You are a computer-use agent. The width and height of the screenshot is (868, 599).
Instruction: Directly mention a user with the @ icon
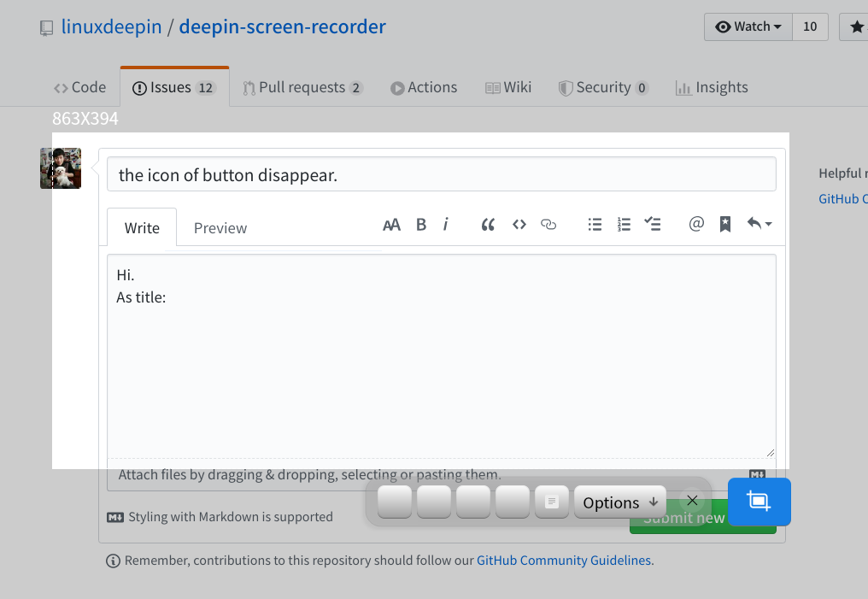coord(695,224)
